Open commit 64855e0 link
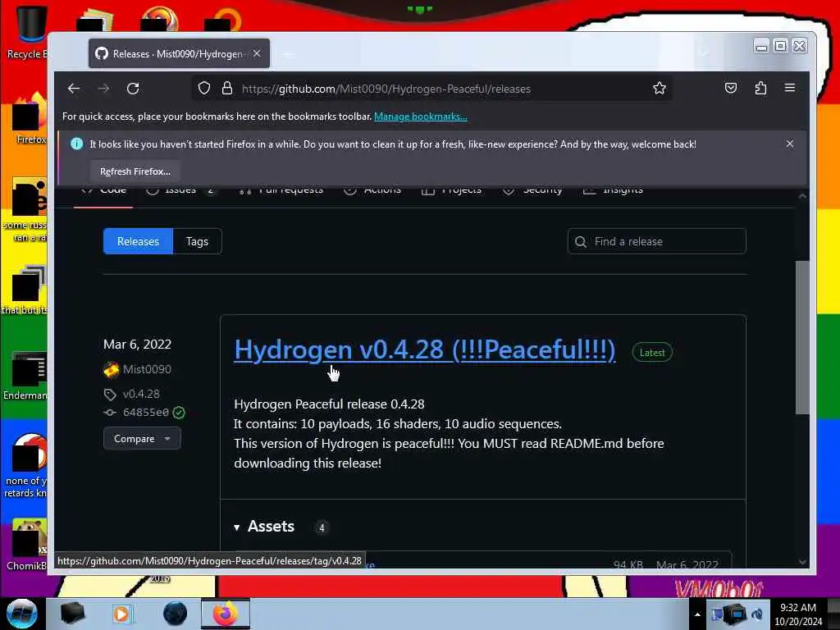 click(146, 413)
